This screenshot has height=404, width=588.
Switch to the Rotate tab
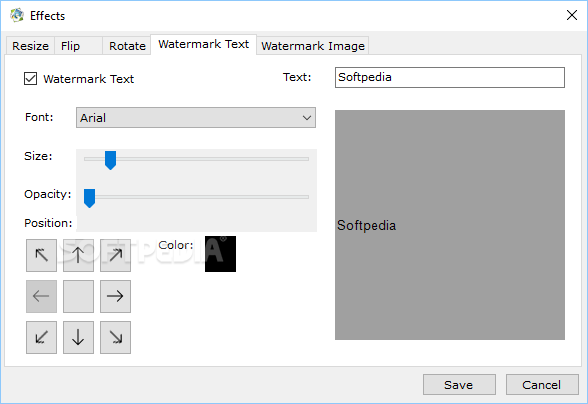tap(127, 46)
